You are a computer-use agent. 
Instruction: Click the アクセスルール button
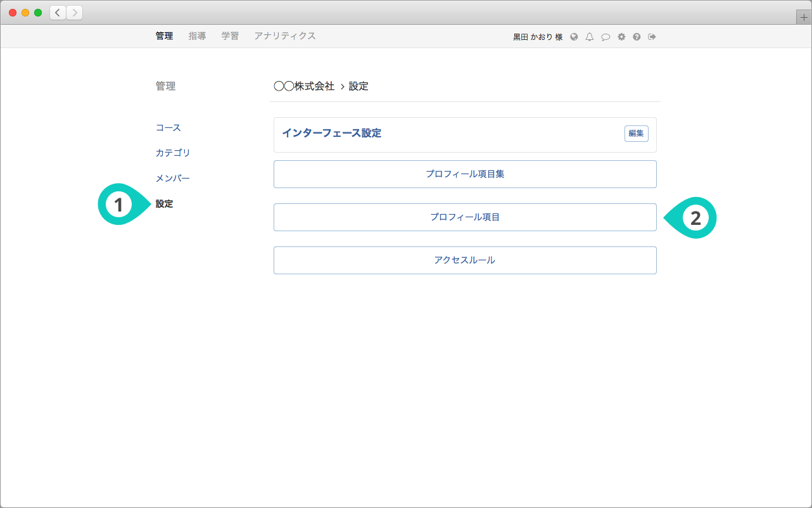click(465, 260)
